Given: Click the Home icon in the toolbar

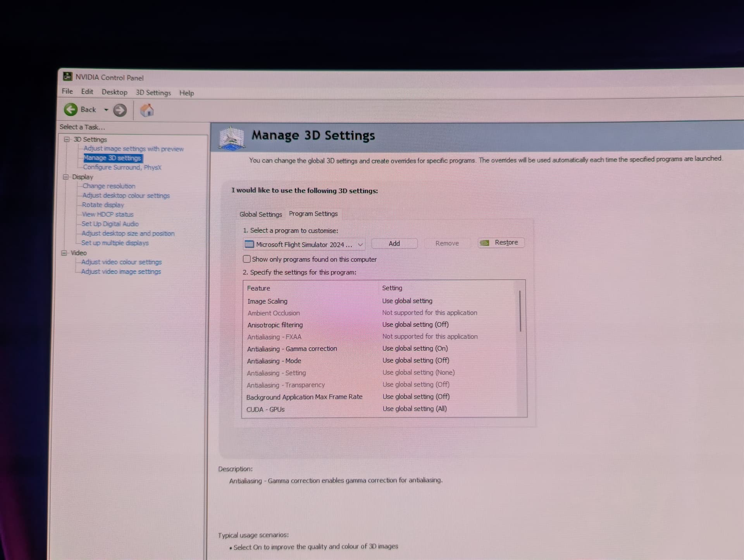Looking at the screenshot, I should (147, 110).
